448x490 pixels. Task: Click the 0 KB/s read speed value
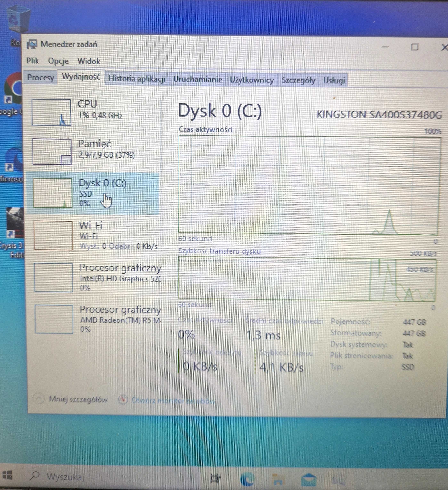pos(200,366)
